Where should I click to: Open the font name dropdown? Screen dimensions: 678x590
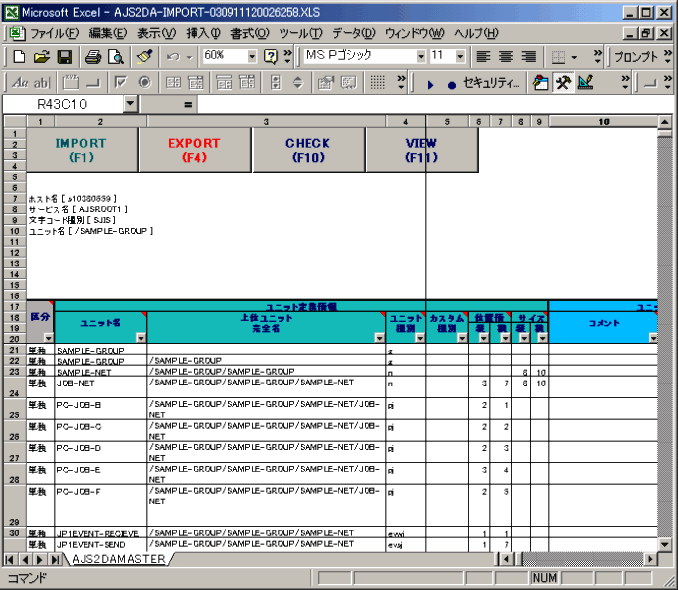pyautogui.click(x=421, y=56)
